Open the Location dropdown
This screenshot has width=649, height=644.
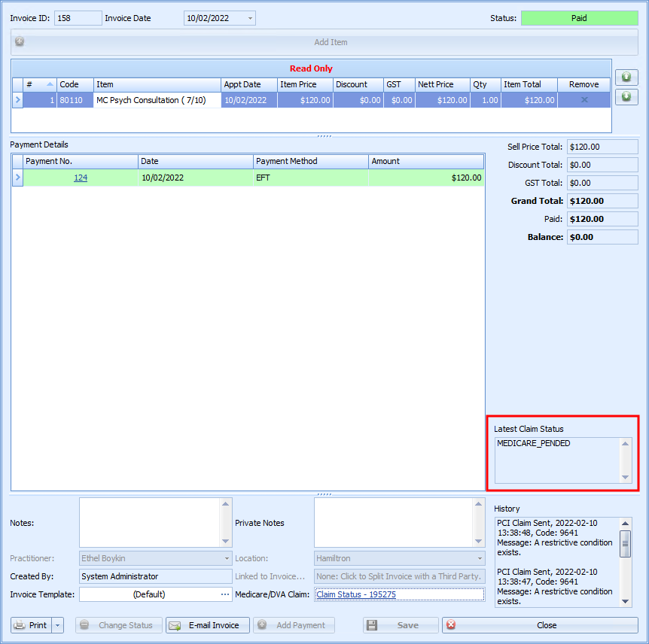[x=480, y=558]
